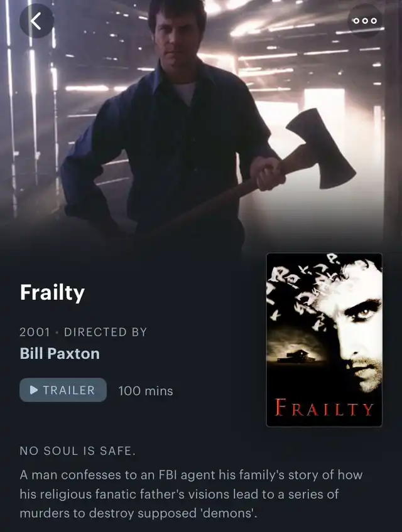Tap the play triangle inside Trailer button
Image resolution: width=402 pixels, height=532 pixels.
34,390
